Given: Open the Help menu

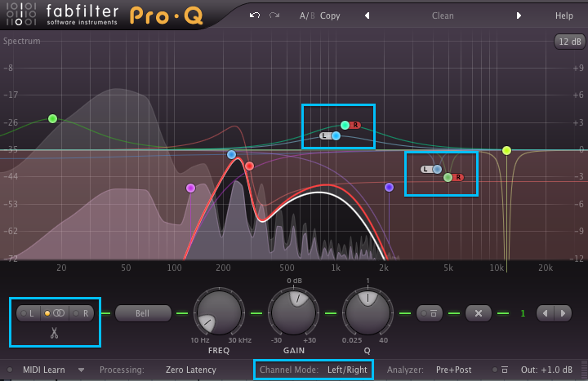Looking at the screenshot, I should [x=564, y=16].
